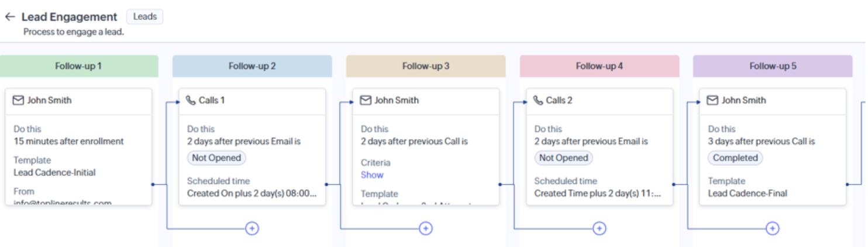
Task: Select the Follow-up 2 column header
Action: click(252, 66)
